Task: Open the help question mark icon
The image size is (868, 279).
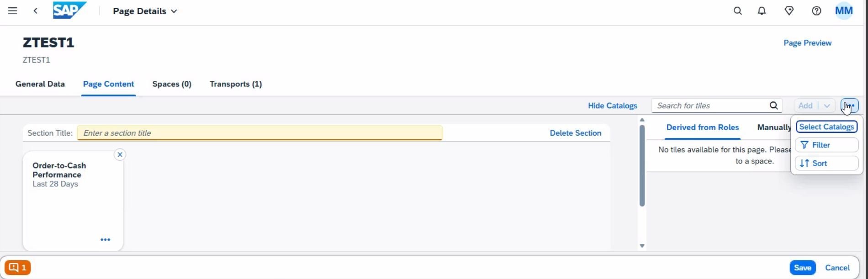Action: tap(816, 11)
